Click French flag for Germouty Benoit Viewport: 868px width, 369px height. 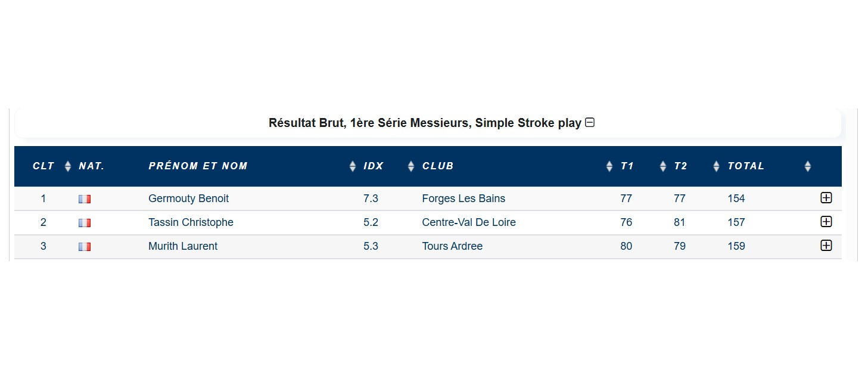point(85,199)
